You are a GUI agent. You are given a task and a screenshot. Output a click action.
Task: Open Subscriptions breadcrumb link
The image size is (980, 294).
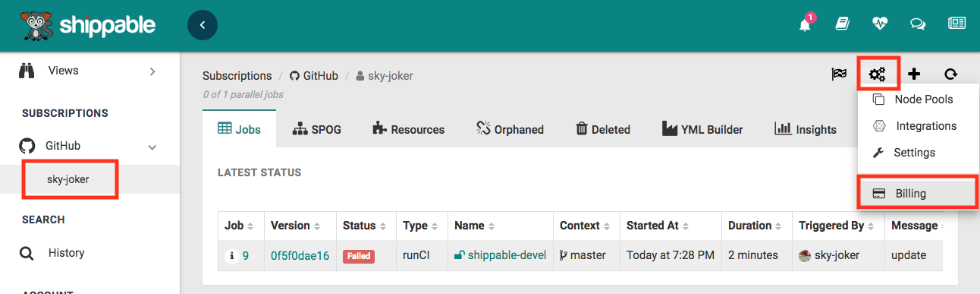point(237,76)
